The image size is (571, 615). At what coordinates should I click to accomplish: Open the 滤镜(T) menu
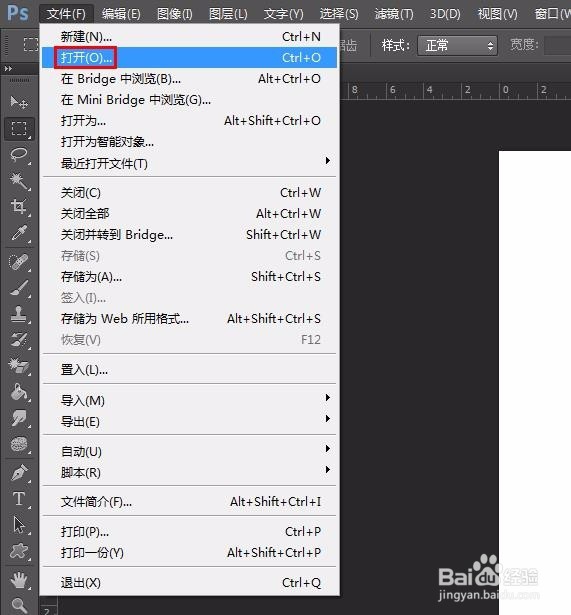[394, 14]
